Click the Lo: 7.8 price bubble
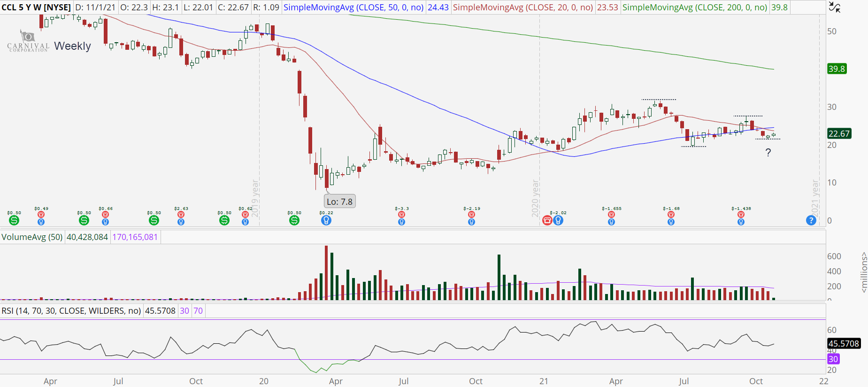Screen dimensions: 868x387 click(x=339, y=201)
